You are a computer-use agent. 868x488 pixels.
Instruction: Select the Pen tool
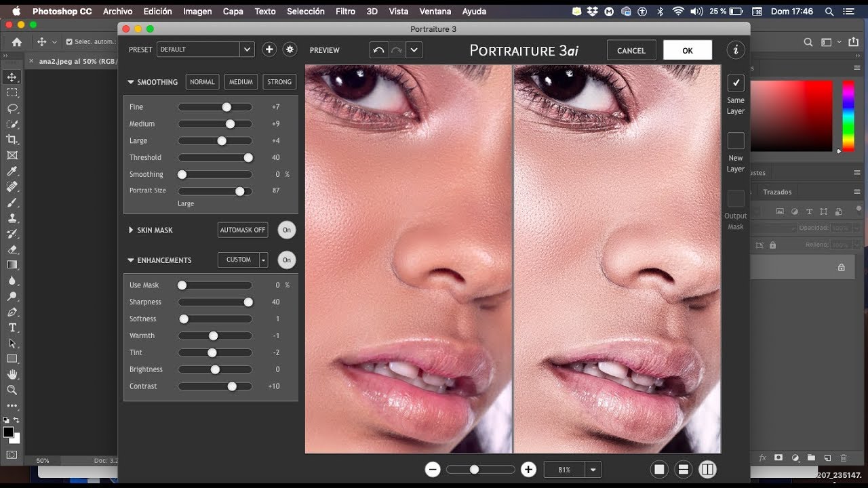click(x=12, y=312)
